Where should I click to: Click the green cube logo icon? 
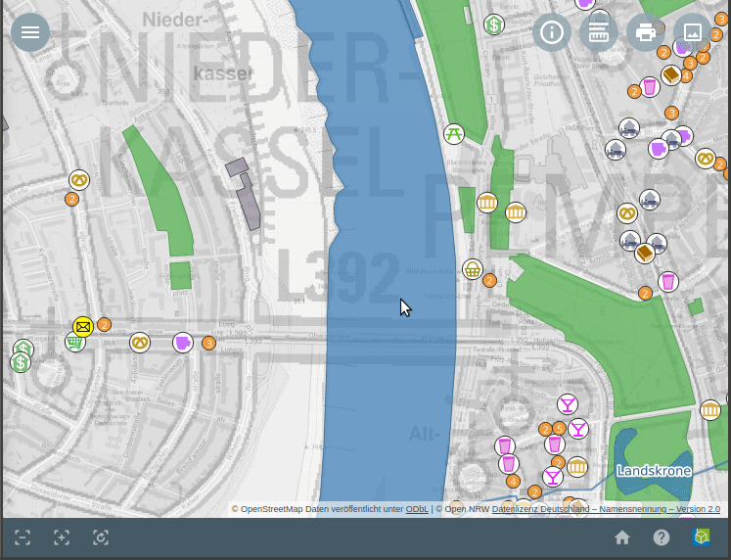701,537
